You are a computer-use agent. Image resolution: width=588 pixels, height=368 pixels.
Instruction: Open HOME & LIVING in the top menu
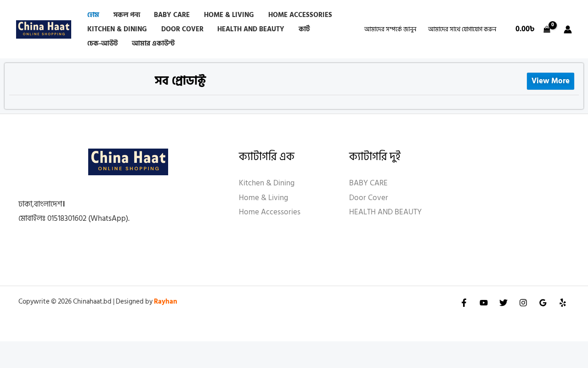229,15
